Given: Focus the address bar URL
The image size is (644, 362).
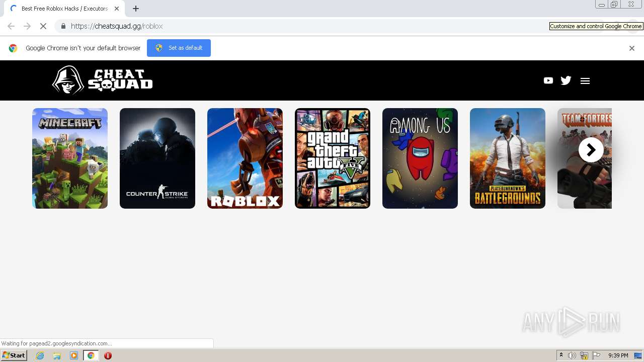Looking at the screenshot, I should pyautogui.click(x=117, y=26).
